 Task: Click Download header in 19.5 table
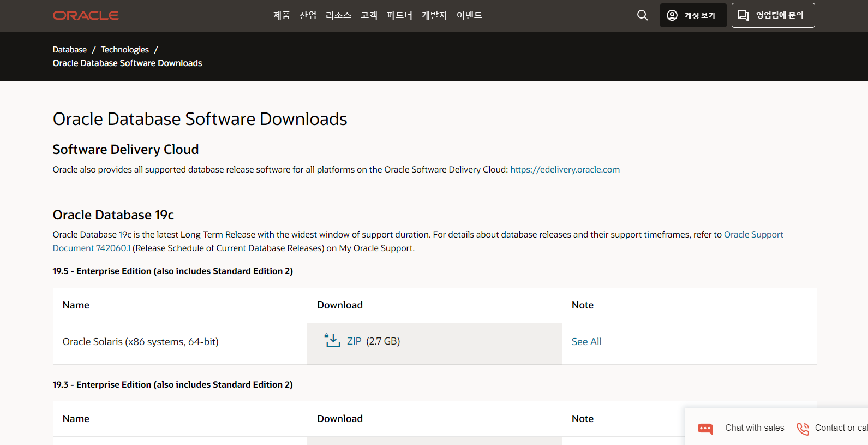tap(340, 305)
